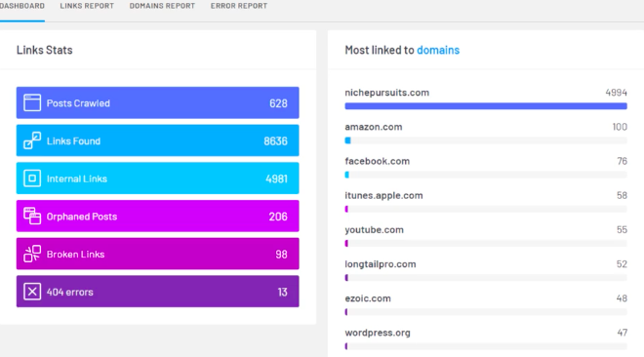This screenshot has height=357, width=644.
Task: Click the wordpress.org progress bar
Action: click(486, 346)
